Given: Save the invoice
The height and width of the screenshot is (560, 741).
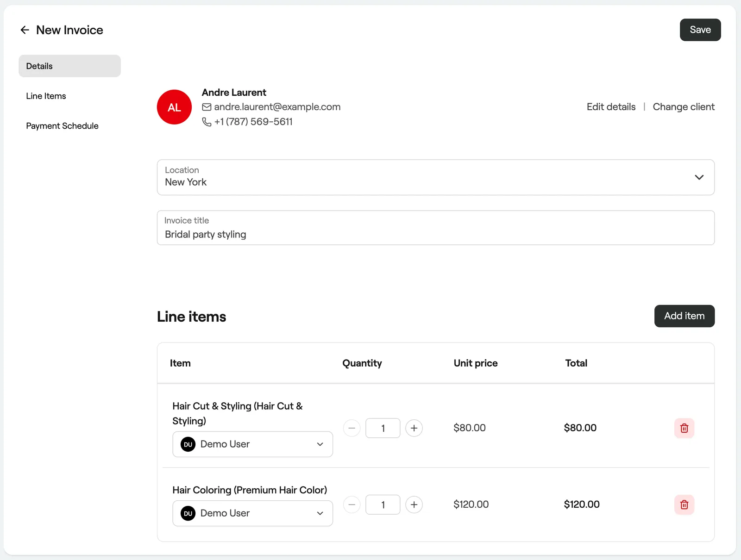Looking at the screenshot, I should (x=700, y=30).
